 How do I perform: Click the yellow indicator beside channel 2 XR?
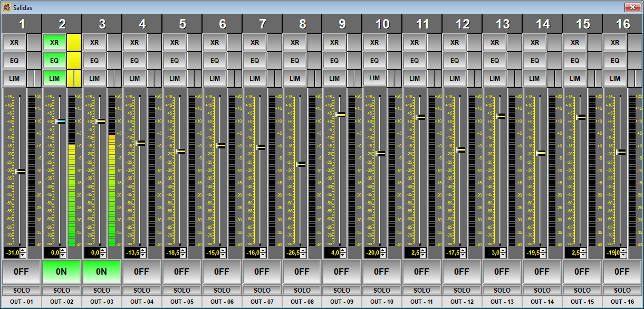coord(74,42)
